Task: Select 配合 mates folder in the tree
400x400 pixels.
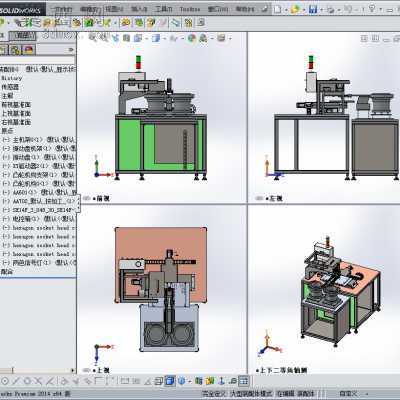Action: pos(7,272)
